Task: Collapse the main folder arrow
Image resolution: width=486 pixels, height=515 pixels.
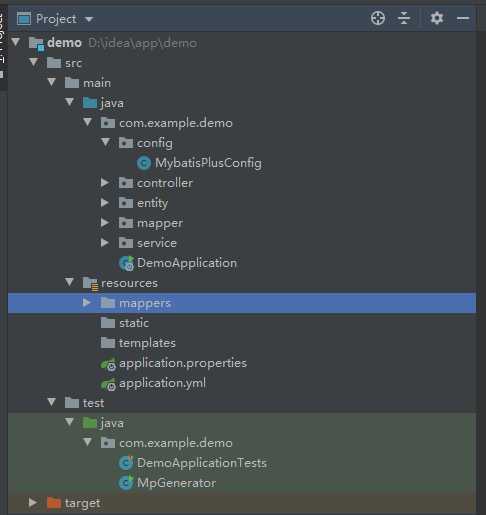Action: 52,82
